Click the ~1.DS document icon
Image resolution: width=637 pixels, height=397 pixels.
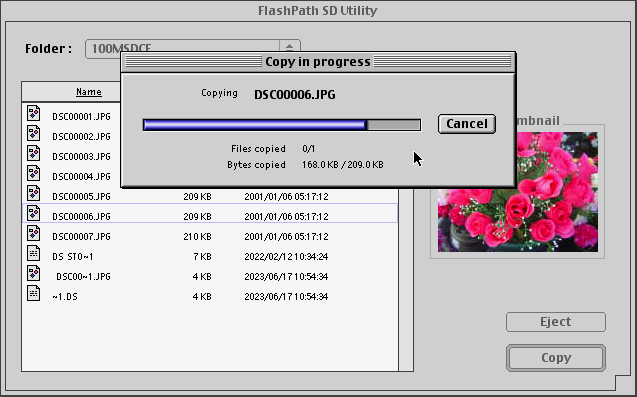point(34,293)
